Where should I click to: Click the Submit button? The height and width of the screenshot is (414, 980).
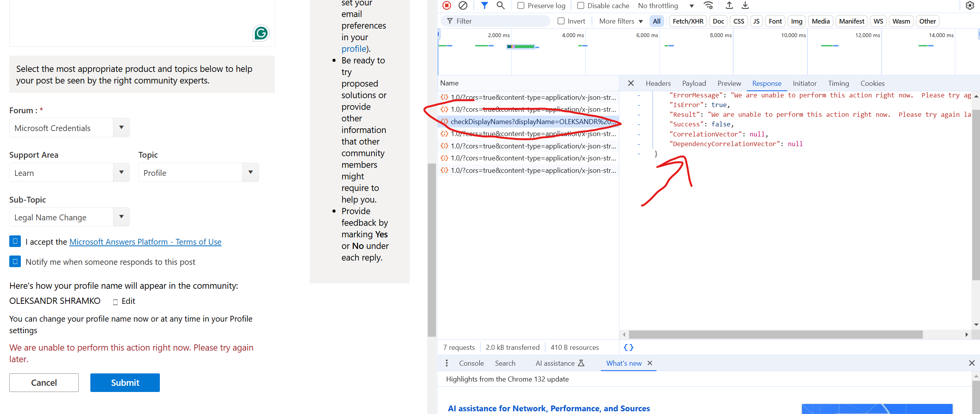[125, 383]
